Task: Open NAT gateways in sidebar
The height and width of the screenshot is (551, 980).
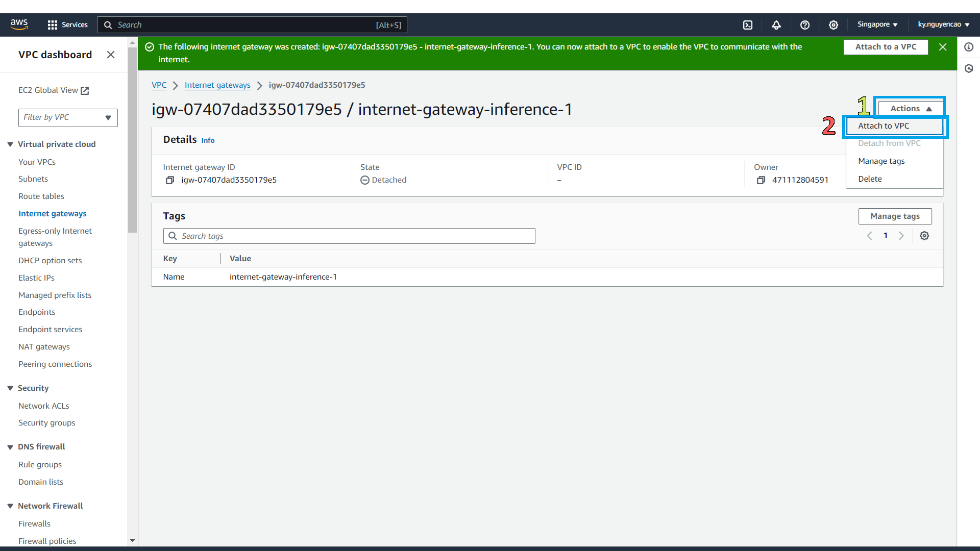Action: point(44,347)
